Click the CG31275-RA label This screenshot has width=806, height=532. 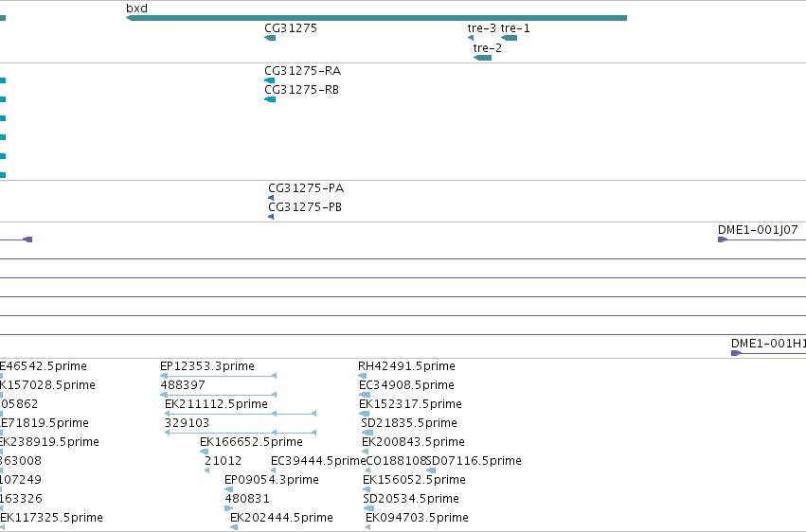(x=303, y=71)
